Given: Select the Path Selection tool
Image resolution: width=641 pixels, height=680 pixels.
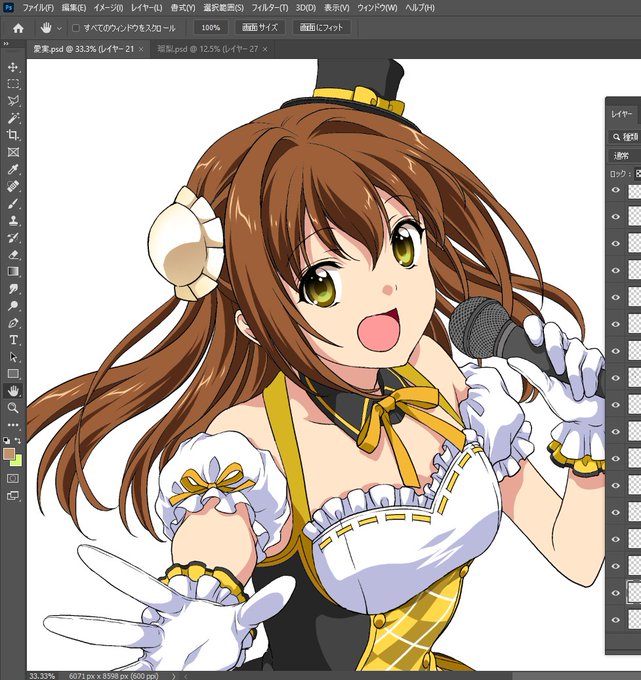Looking at the screenshot, I should [13, 357].
